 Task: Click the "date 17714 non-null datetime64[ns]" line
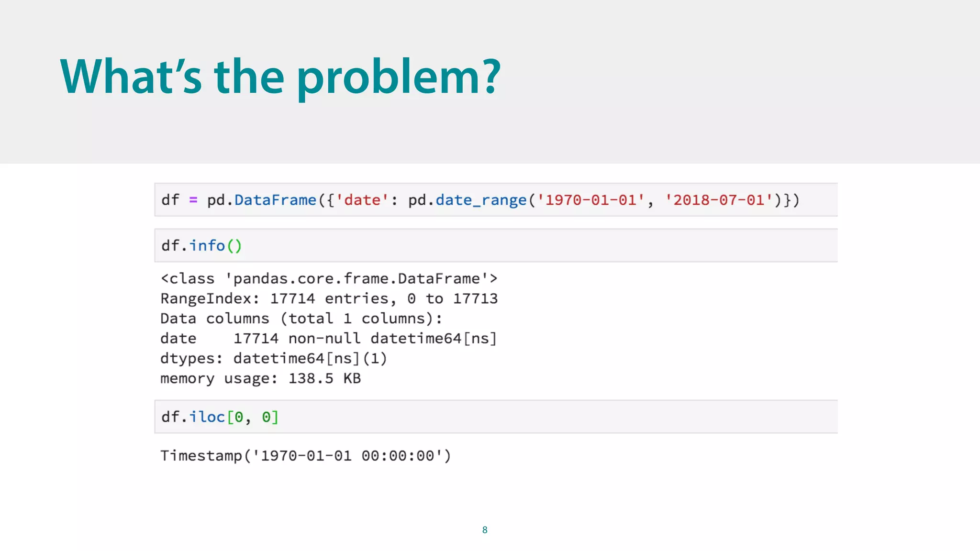(x=329, y=339)
